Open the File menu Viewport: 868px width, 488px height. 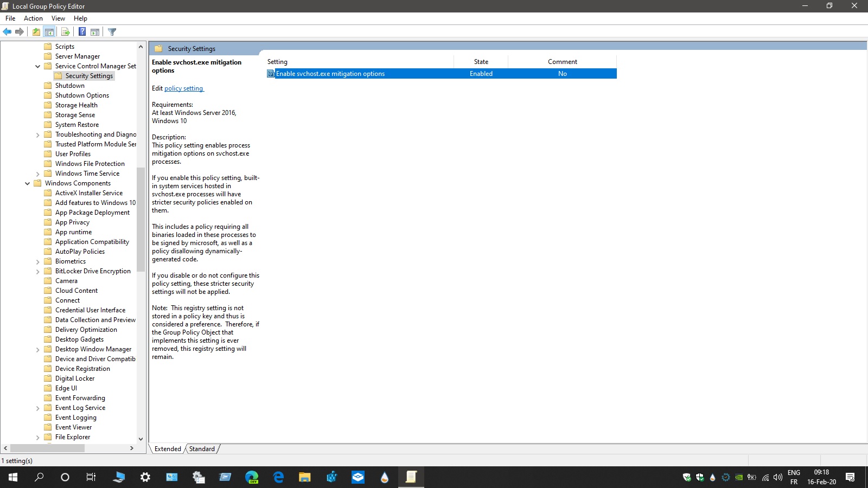[x=10, y=18]
